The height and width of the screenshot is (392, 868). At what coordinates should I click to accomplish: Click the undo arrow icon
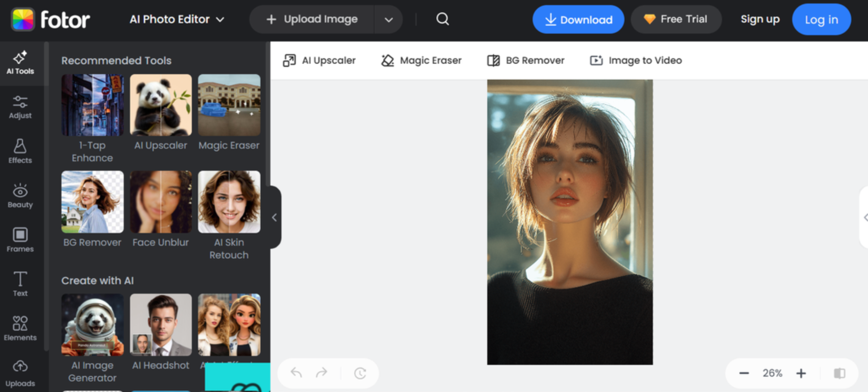coord(296,373)
